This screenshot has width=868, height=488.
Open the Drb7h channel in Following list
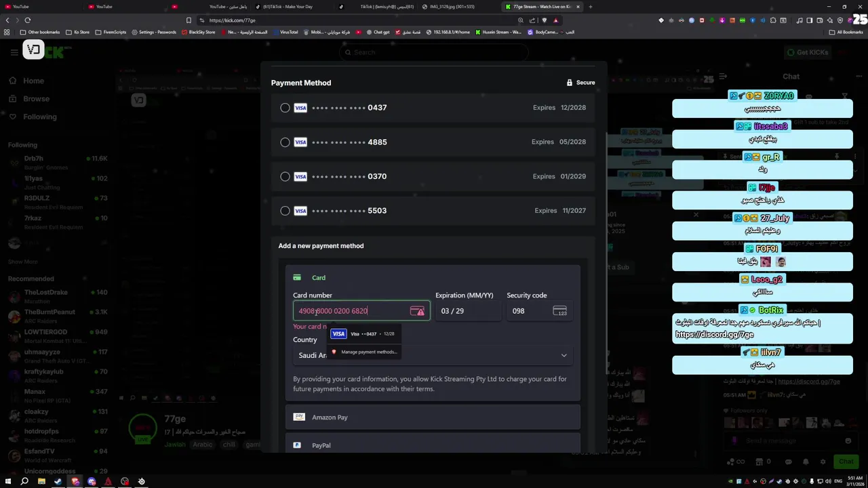click(x=58, y=163)
